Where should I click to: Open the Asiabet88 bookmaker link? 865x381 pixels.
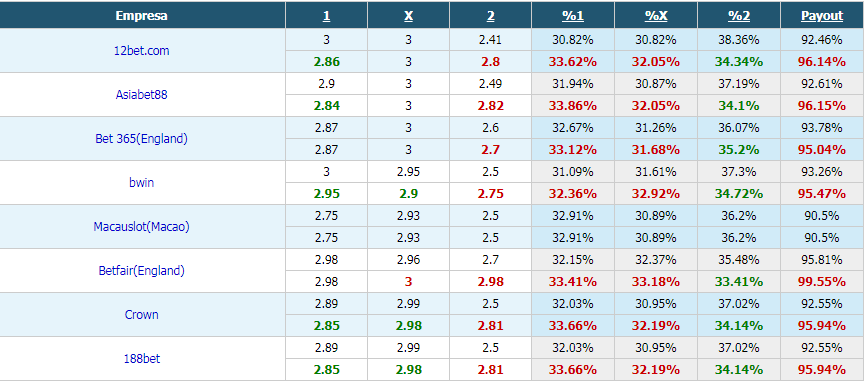pyautogui.click(x=142, y=94)
